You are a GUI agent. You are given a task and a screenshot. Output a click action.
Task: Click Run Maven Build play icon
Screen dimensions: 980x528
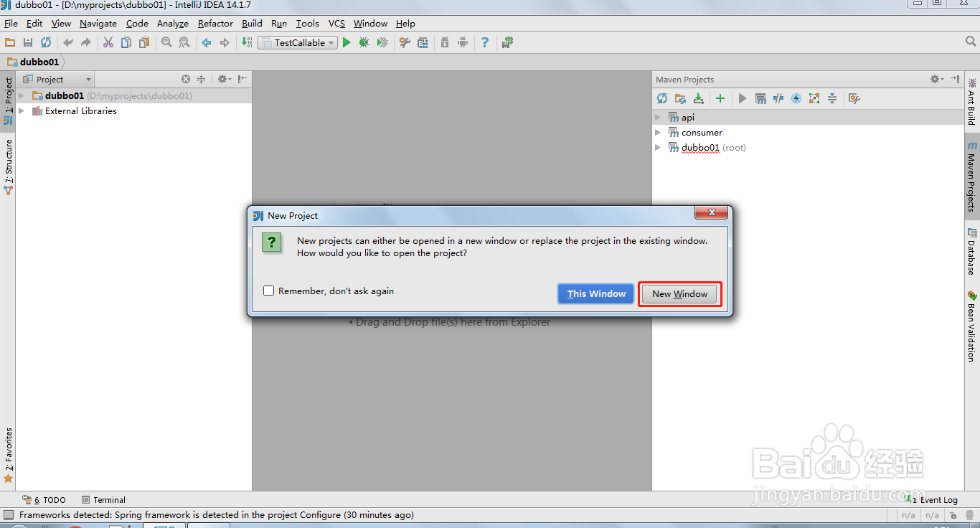(x=743, y=98)
